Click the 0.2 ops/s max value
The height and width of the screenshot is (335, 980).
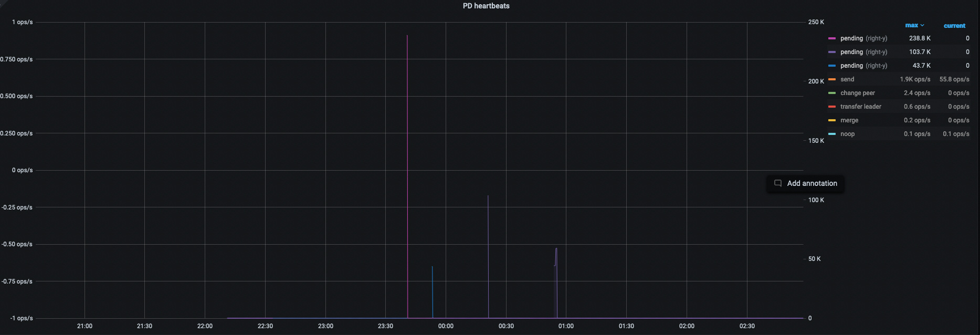click(917, 120)
